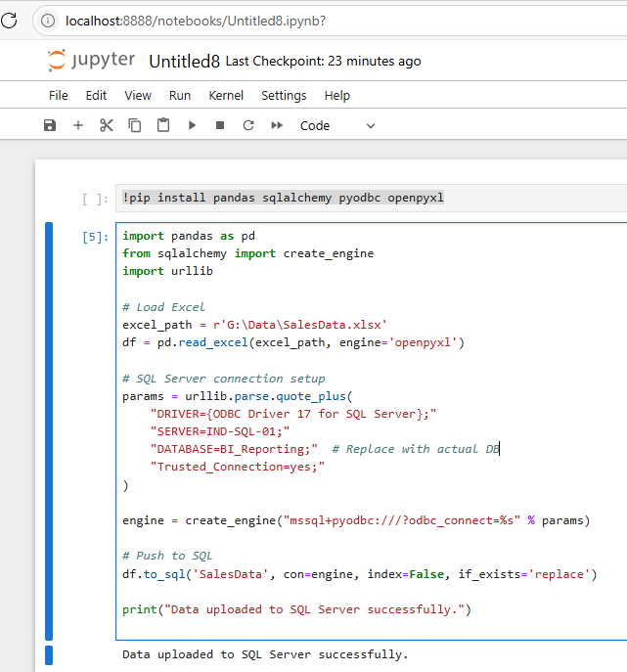Click the [5]: execution prompt
627x672 pixels.
coord(95,237)
